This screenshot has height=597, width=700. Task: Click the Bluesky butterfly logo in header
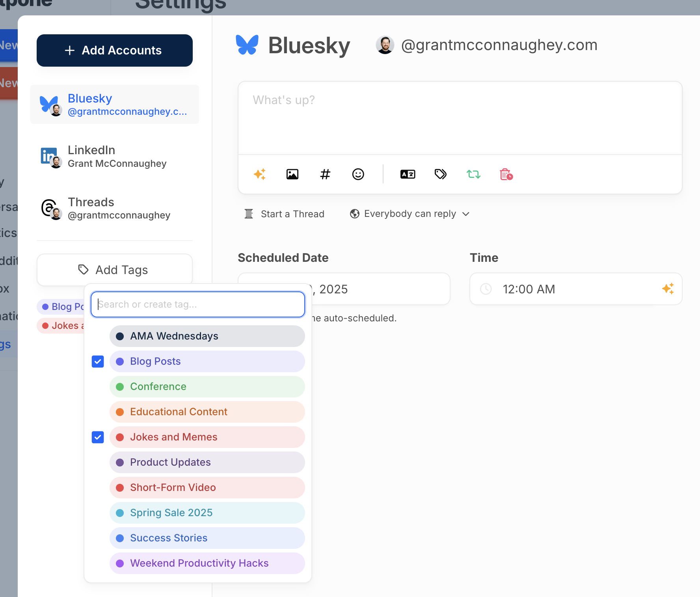[247, 45]
